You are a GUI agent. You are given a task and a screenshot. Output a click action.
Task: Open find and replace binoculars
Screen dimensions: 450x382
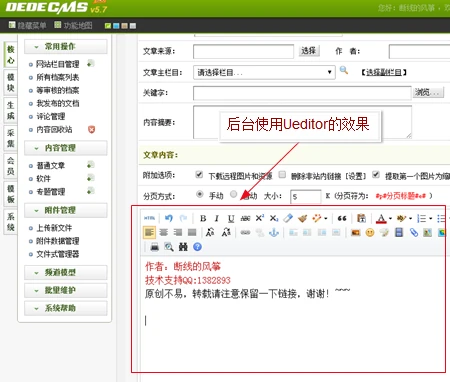[183, 247]
